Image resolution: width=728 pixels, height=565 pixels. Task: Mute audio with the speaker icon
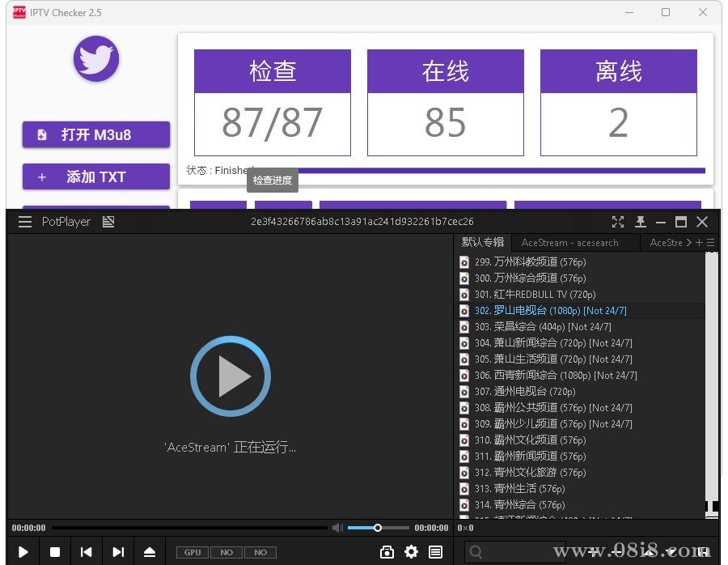pos(337,528)
